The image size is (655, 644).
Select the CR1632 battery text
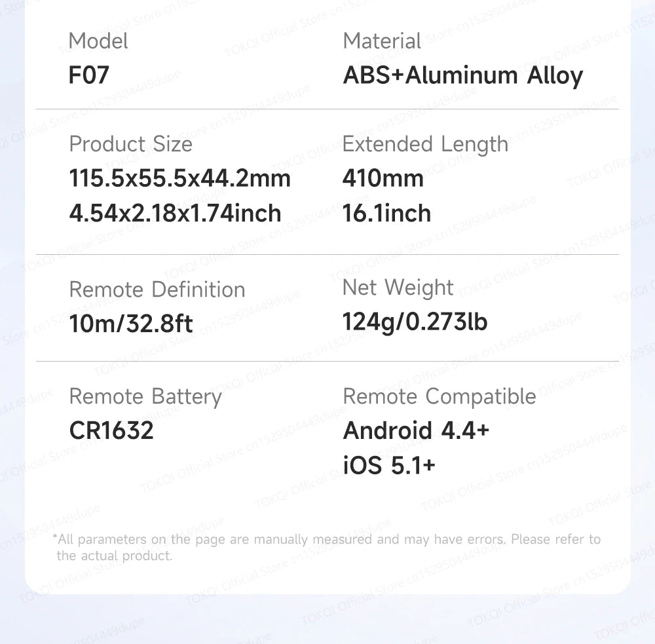[x=111, y=430]
